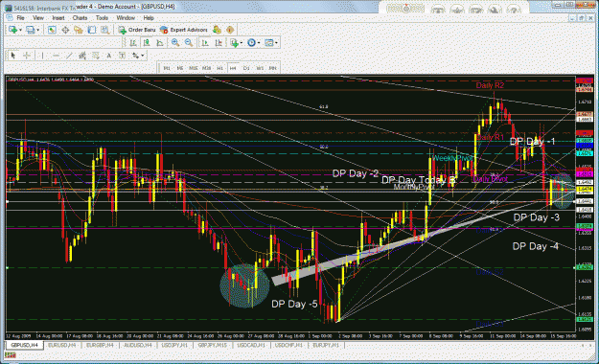
Task: Switch chart to line chart style
Action: coord(160,43)
